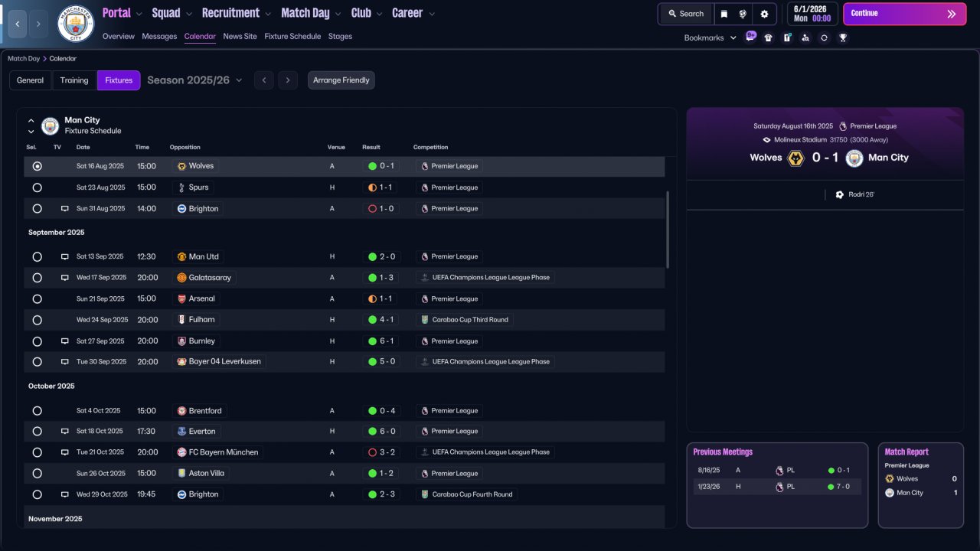Viewport: 980px width, 551px height.
Task: Click the Continue button
Action: point(904,14)
